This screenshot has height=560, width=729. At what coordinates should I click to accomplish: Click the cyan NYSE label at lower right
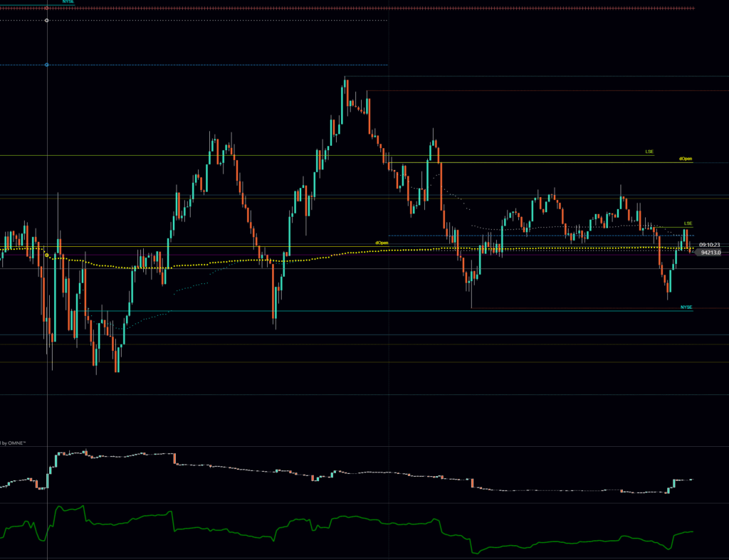tap(686, 307)
